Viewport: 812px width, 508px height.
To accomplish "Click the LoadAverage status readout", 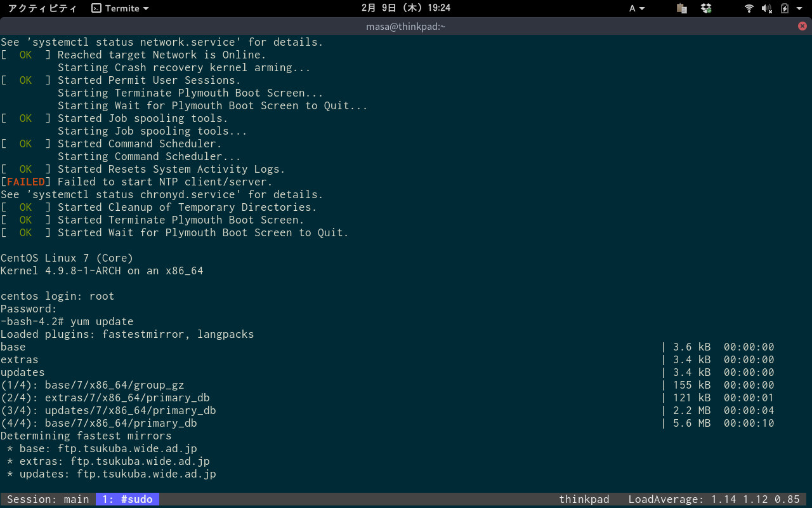I will click(x=714, y=499).
